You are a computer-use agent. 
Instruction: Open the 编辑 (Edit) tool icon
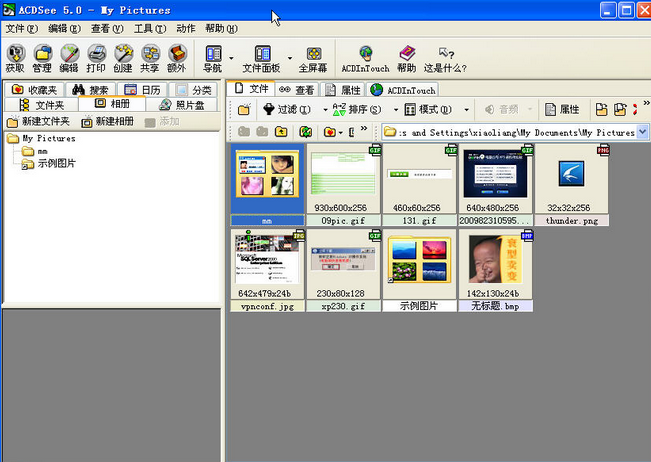(68, 58)
